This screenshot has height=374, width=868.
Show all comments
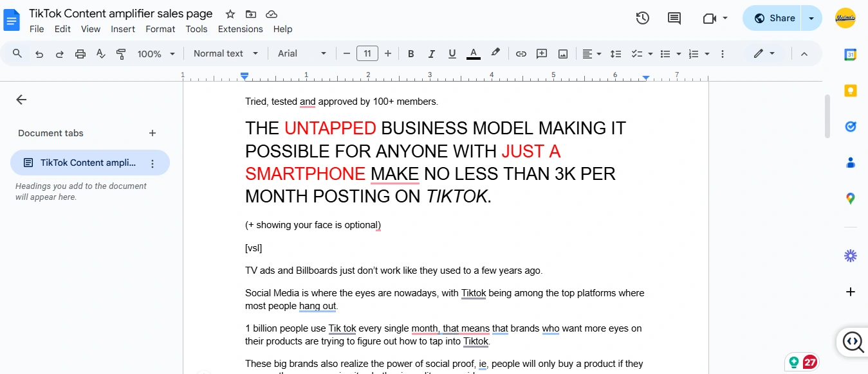[x=674, y=18]
